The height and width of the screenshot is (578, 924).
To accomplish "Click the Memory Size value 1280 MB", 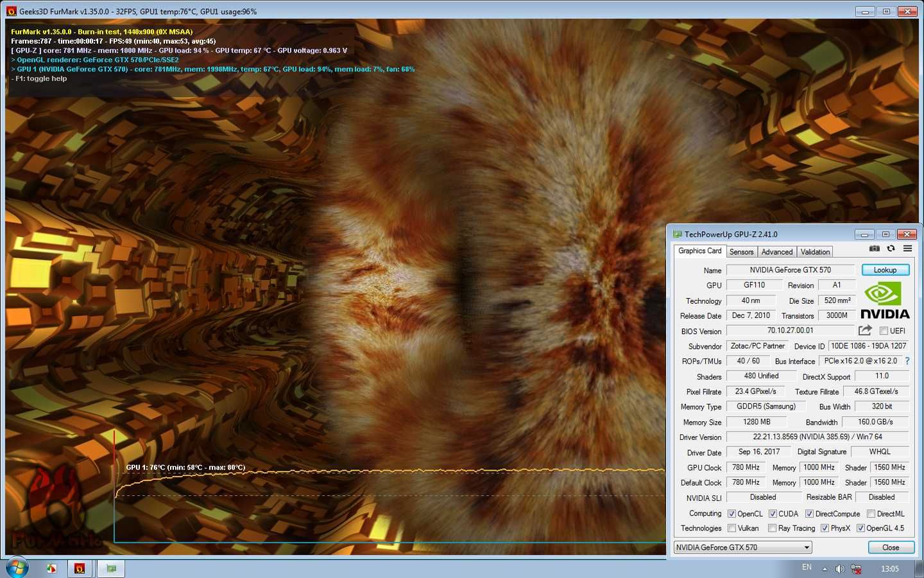I will pos(757,422).
